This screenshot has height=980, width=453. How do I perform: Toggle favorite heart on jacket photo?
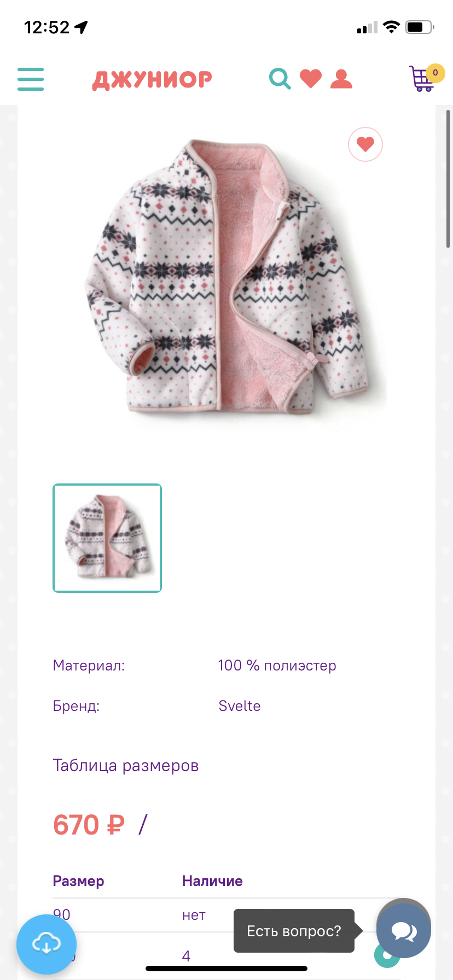click(x=365, y=144)
